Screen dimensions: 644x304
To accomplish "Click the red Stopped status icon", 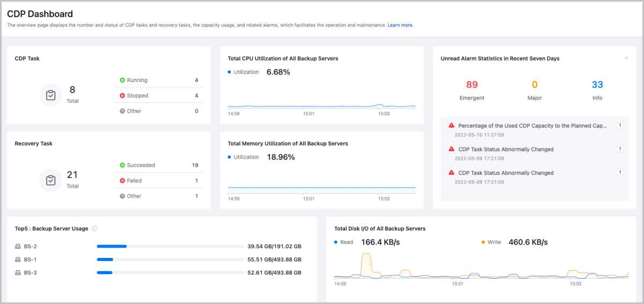I will tap(122, 96).
